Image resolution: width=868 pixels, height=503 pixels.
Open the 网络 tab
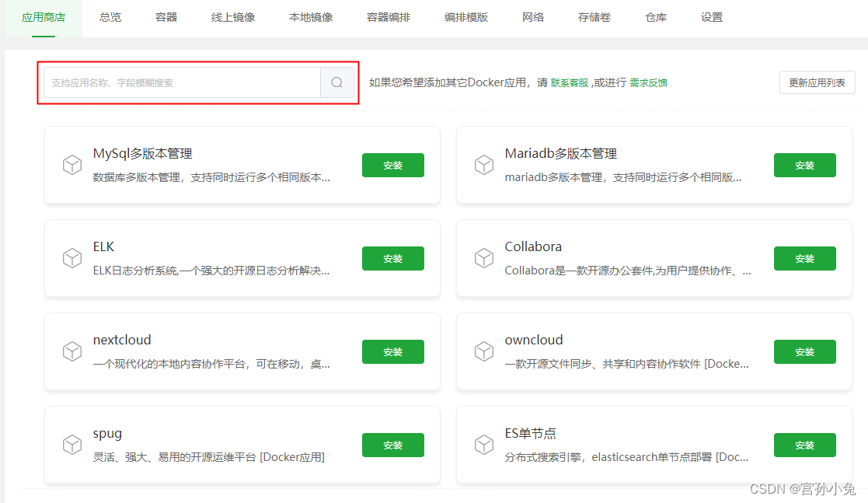[533, 18]
